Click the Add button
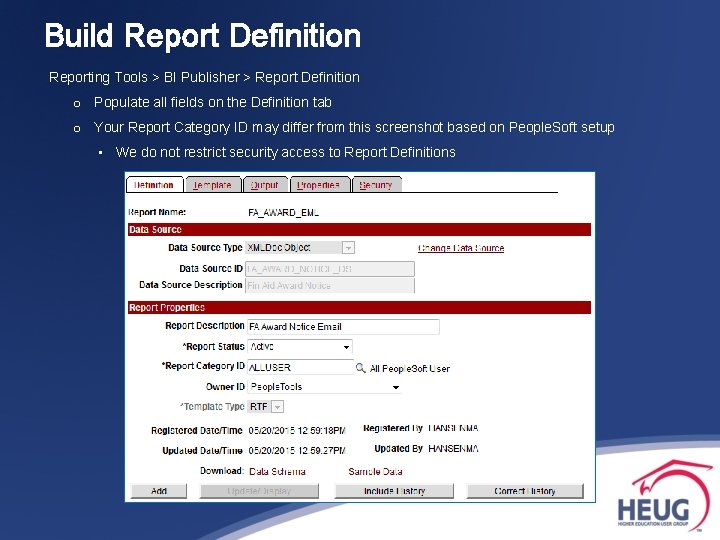Screen dimensions: 720x540 [159, 491]
